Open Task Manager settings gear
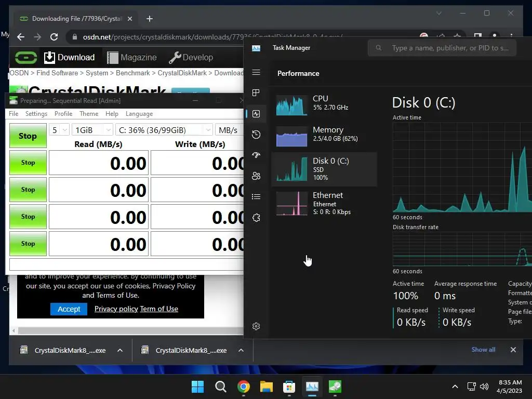The width and height of the screenshot is (532, 399). (256, 326)
